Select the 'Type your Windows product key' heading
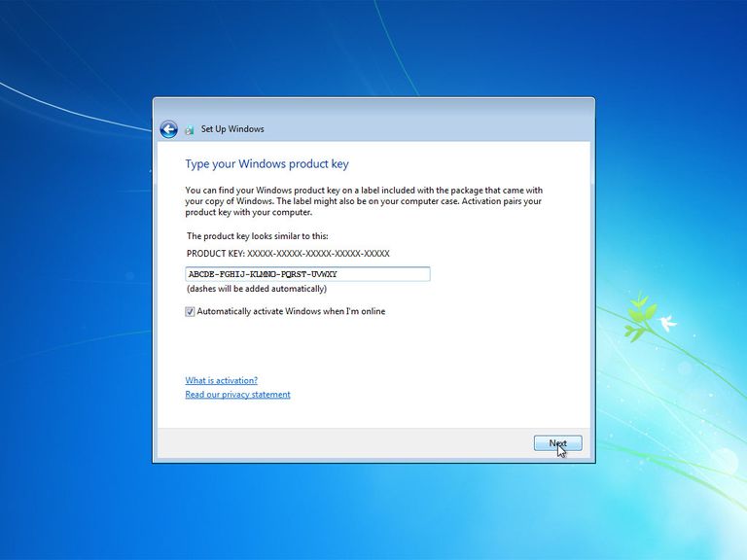The height and width of the screenshot is (560, 747). [267, 163]
